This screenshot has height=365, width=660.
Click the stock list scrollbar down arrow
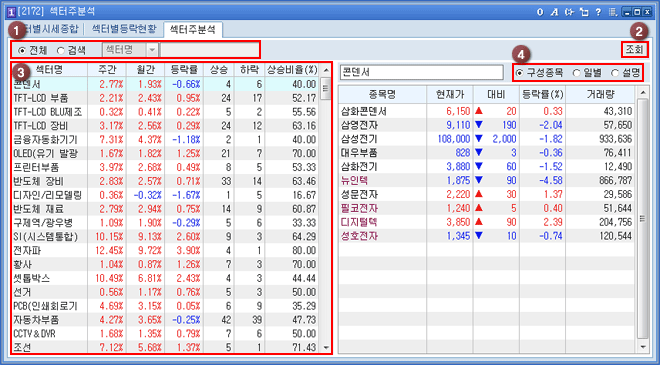[x=643, y=347]
